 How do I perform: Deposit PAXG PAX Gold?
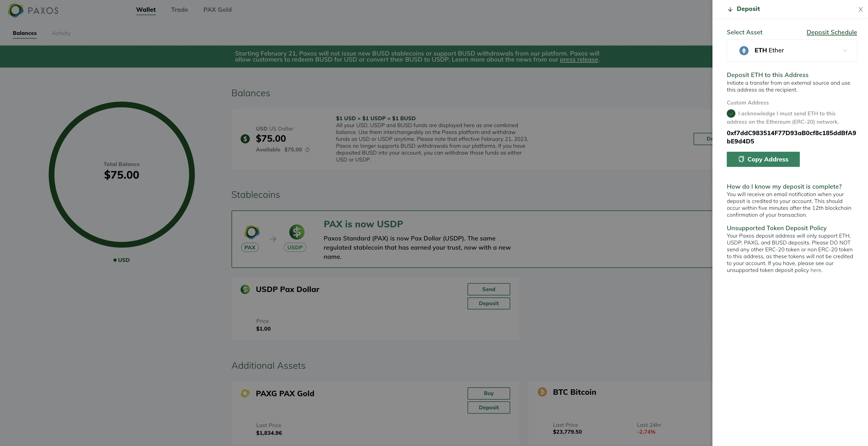pos(489,407)
